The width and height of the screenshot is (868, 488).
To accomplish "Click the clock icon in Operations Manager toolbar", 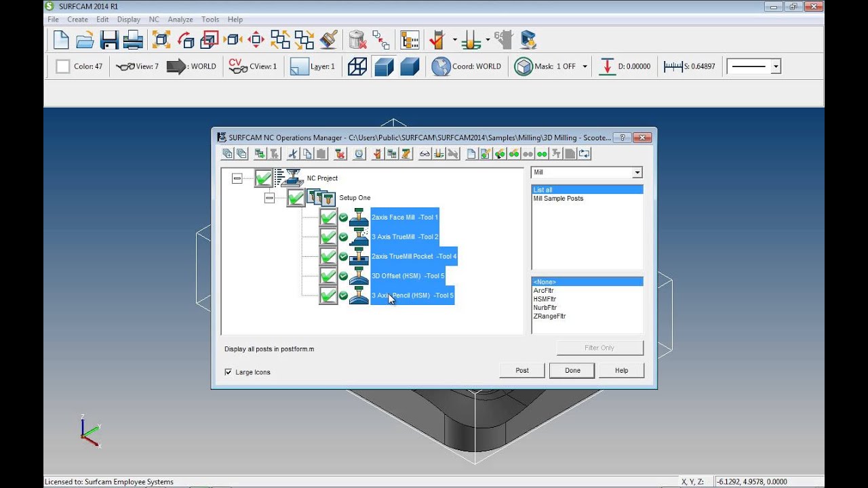I will (x=359, y=154).
